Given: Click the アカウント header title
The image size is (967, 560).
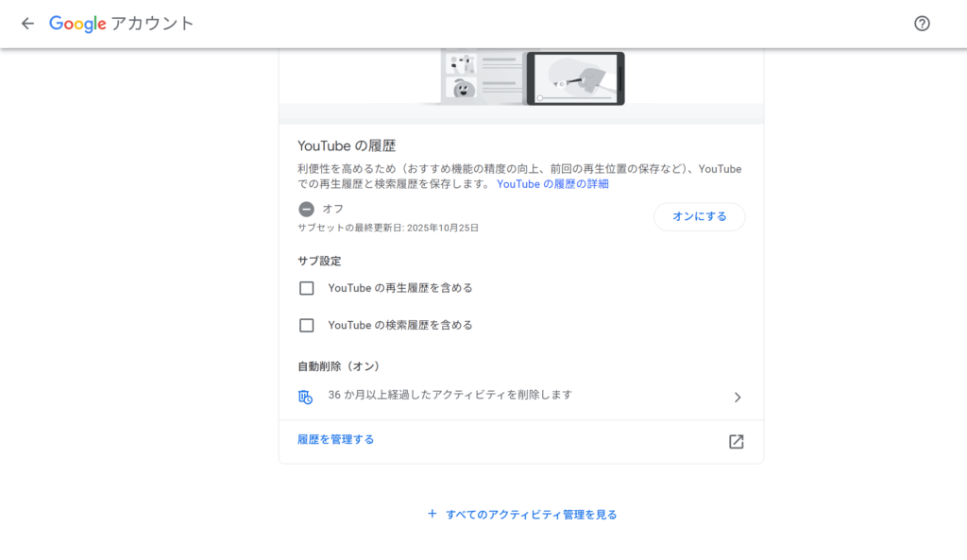Looking at the screenshot, I should [152, 24].
